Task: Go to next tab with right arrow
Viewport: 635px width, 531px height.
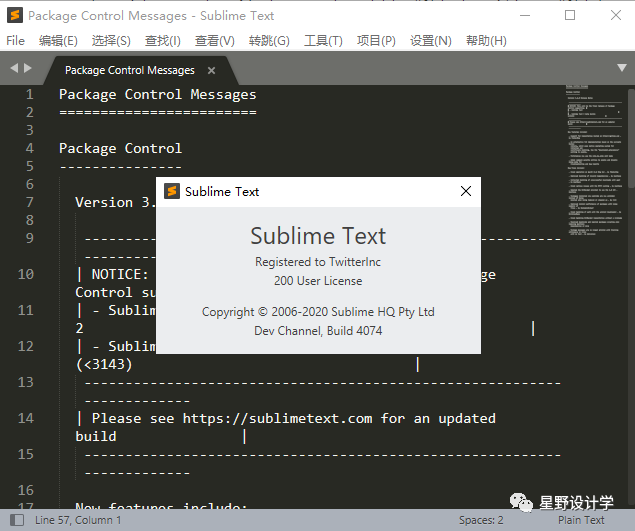Action: [28, 68]
